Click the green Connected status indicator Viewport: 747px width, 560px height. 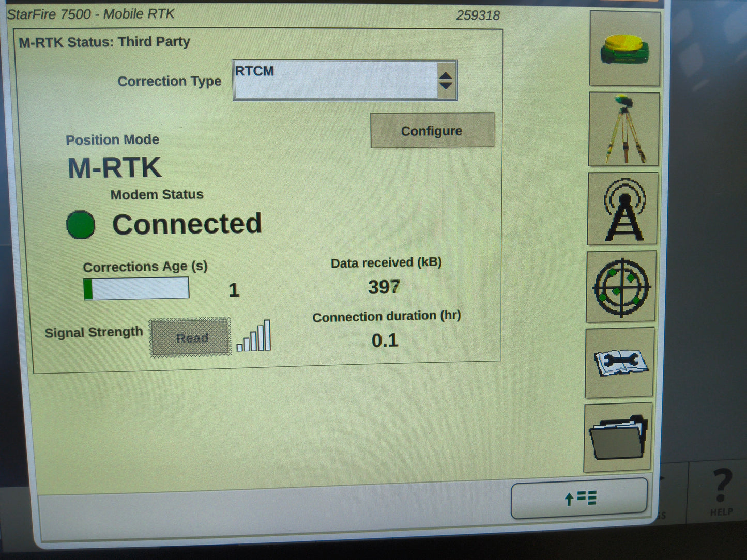tap(80, 225)
